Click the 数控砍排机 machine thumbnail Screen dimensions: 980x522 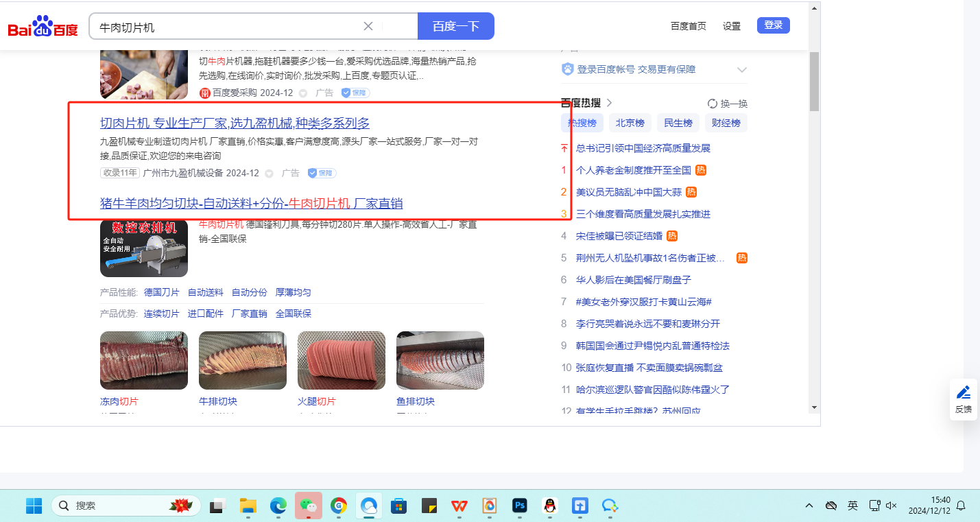(144, 248)
